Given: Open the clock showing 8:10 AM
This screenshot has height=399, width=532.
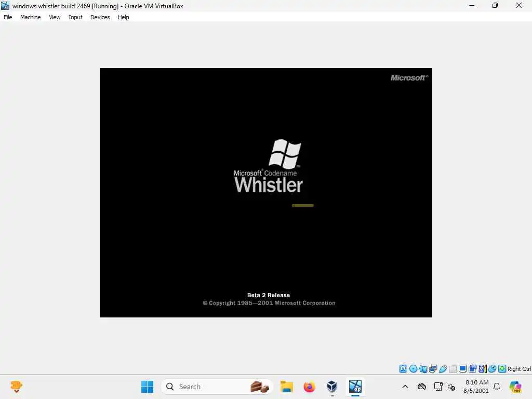Looking at the screenshot, I should pos(476,387).
